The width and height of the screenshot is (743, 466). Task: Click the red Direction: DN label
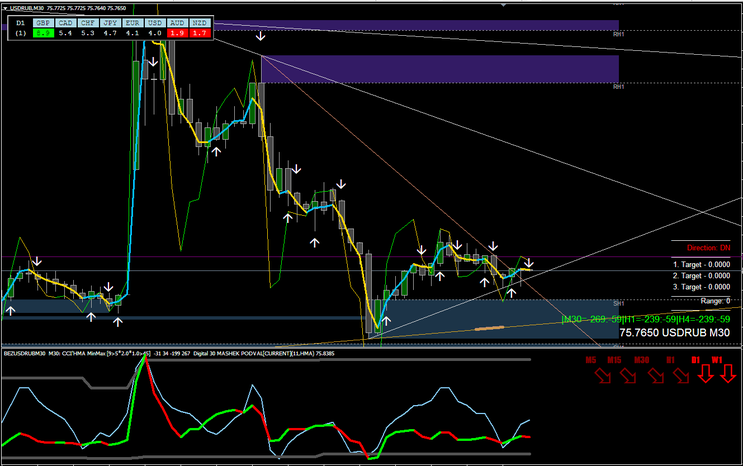click(708, 247)
